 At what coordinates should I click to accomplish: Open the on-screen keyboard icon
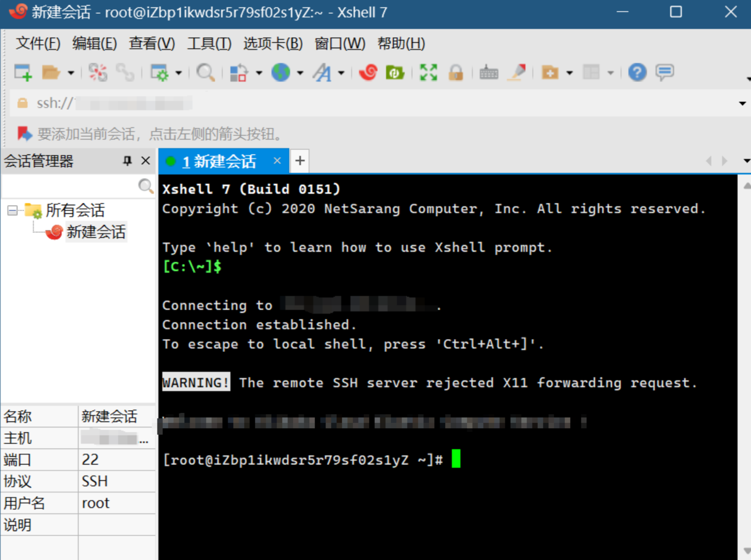489,73
